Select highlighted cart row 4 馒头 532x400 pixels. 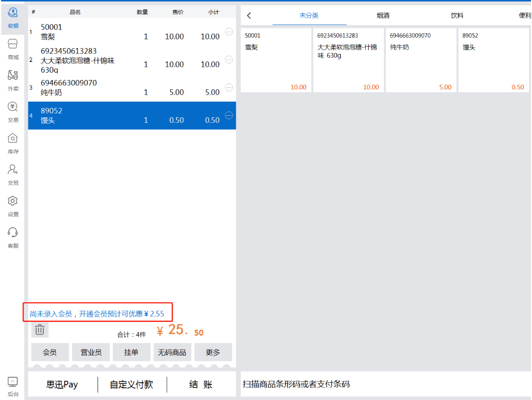pos(132,115)
